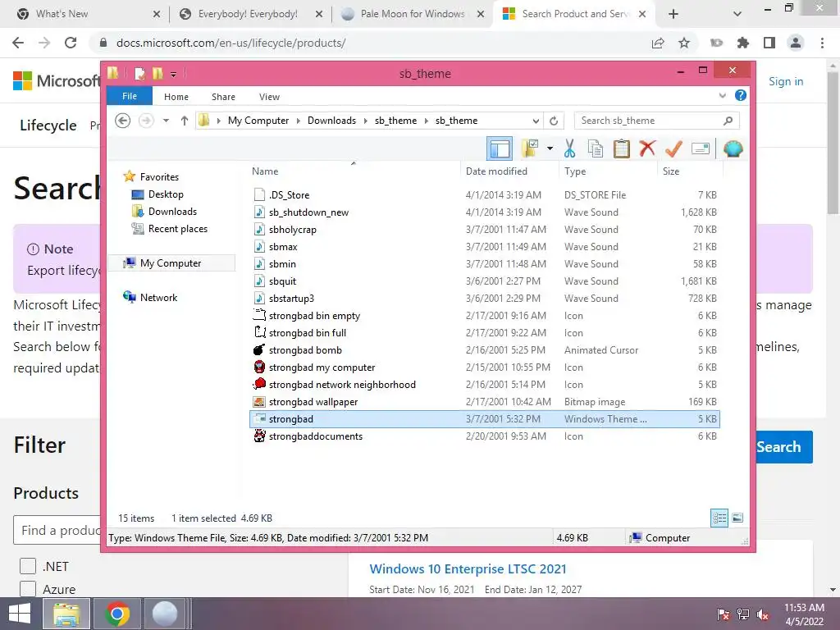Screen dimensions: 840x630
Task: Select Recent places in navigation pane
Action: [177, 229]
